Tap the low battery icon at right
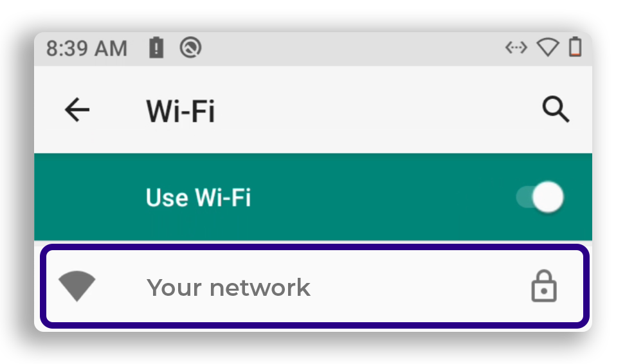The image size is (625, 364). tap(575, 47)
